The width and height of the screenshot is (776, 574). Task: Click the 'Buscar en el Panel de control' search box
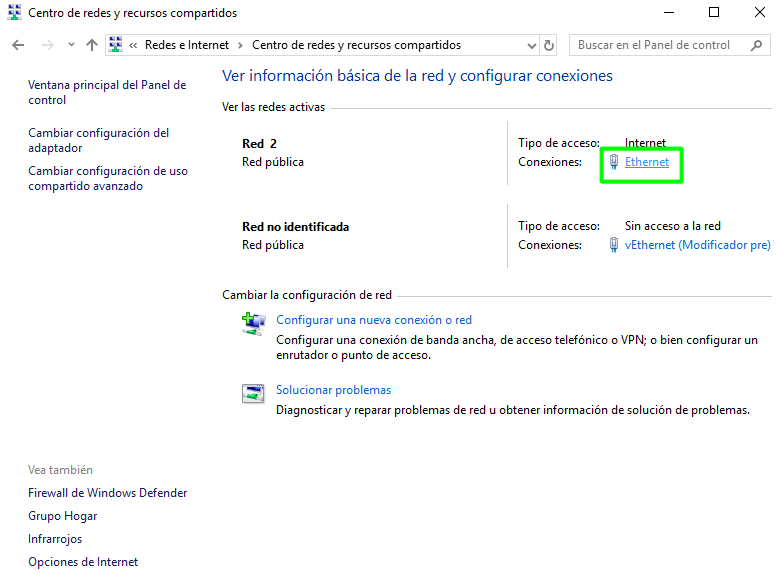point(658,45)
